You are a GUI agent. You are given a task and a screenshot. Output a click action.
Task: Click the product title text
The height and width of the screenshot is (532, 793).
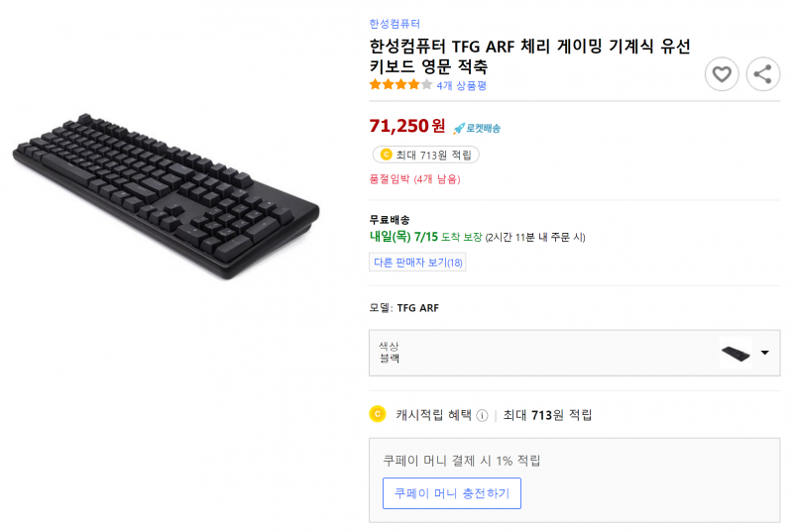coord(529,56)
